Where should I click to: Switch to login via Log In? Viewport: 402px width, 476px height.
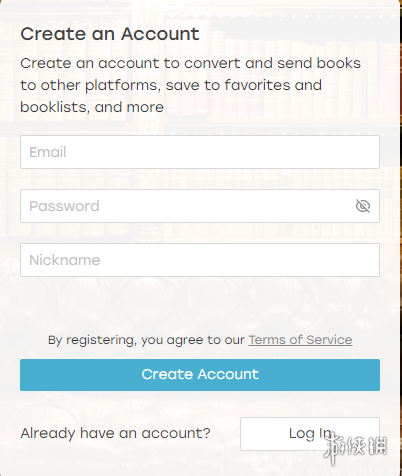(x=310, y=434)
